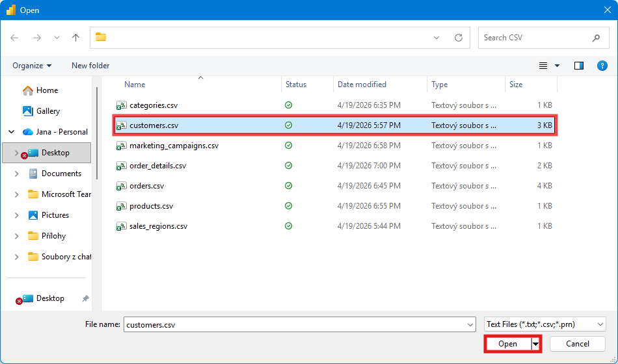
Task: Go back using the left arrow
Action: tap(14, 38)
